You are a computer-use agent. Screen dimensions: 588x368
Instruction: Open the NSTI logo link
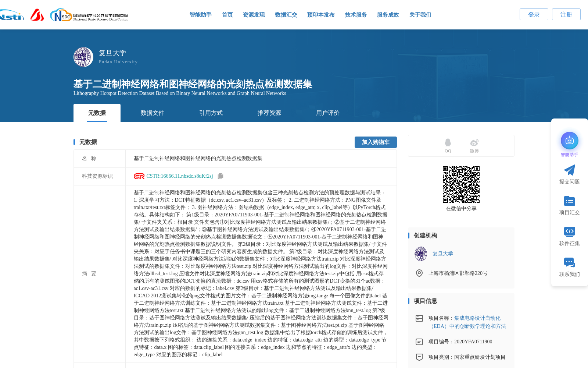(x=12, y=15)
